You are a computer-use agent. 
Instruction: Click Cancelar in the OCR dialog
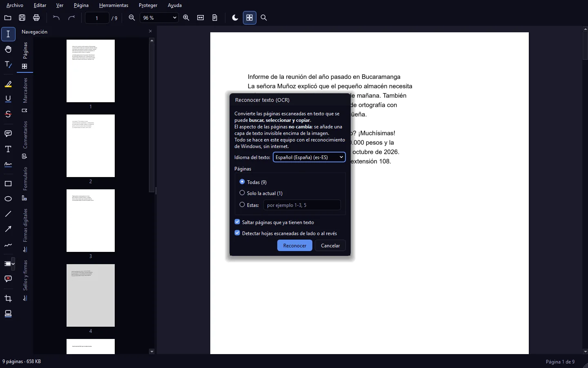pyautogui.click(x=330, y=245)
